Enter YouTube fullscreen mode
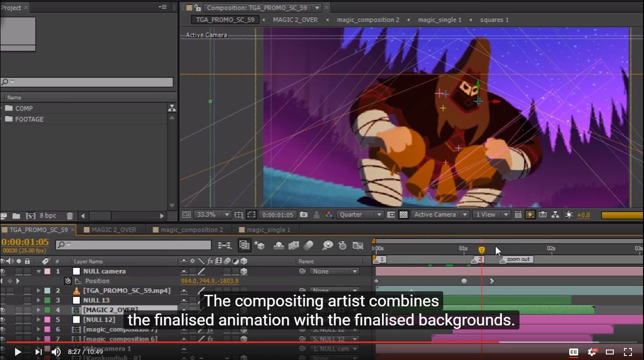 pyautogui.click(x=628, y=352)
